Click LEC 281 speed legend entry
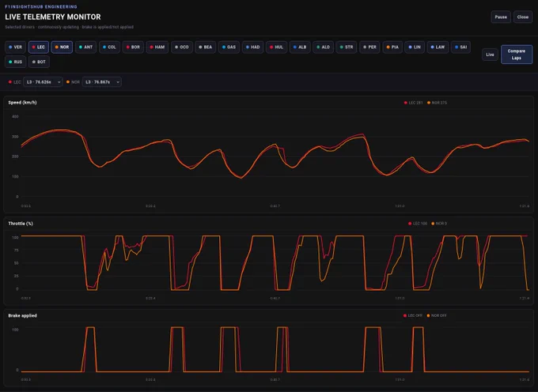The image size is (538, 392). [414, 103]
